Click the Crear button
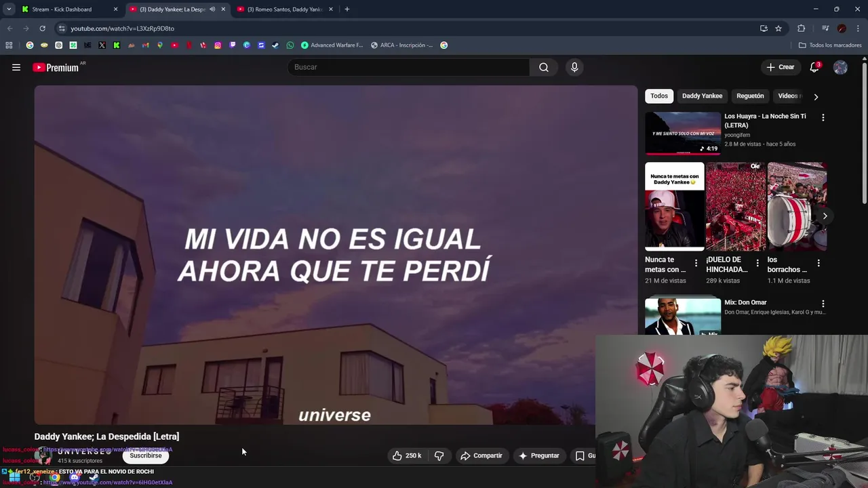 (x=780, y=67)
